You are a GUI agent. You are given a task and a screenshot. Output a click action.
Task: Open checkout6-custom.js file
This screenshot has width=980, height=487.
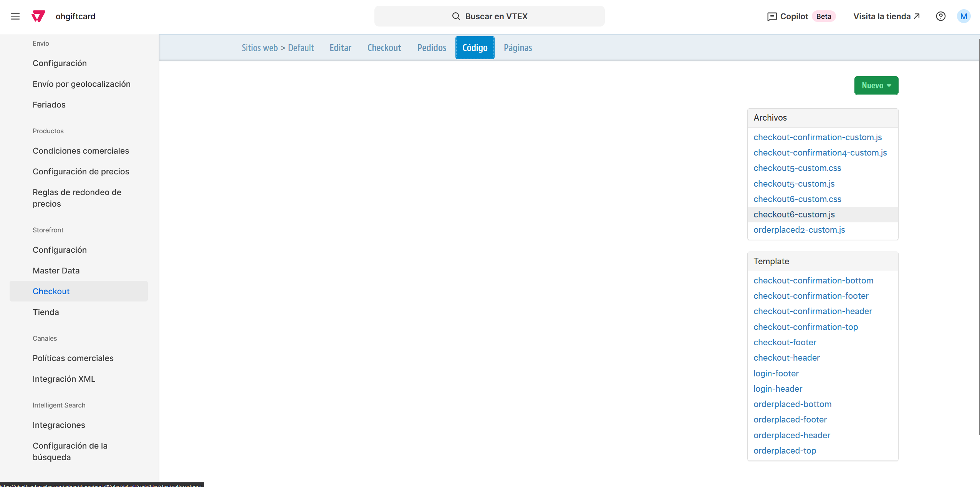coord(794,214)
